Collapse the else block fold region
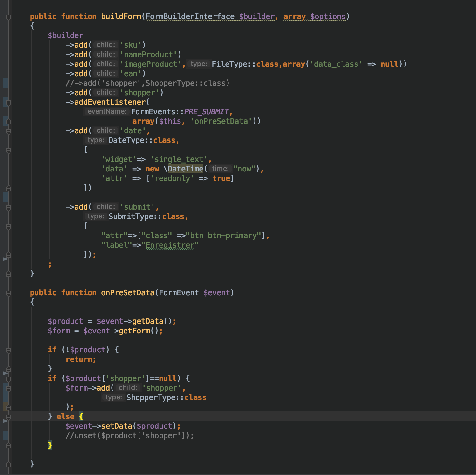476x475 pixels. pyautogui.click(x=8, y=417)
